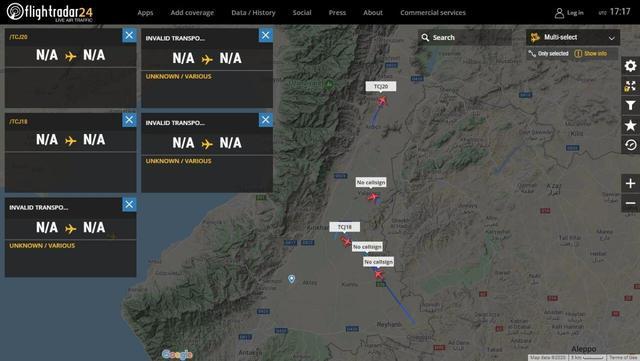Viewport: 640px width, 361px height.
Task: Open the Data / History menu
Action: (x=253, y=13)
